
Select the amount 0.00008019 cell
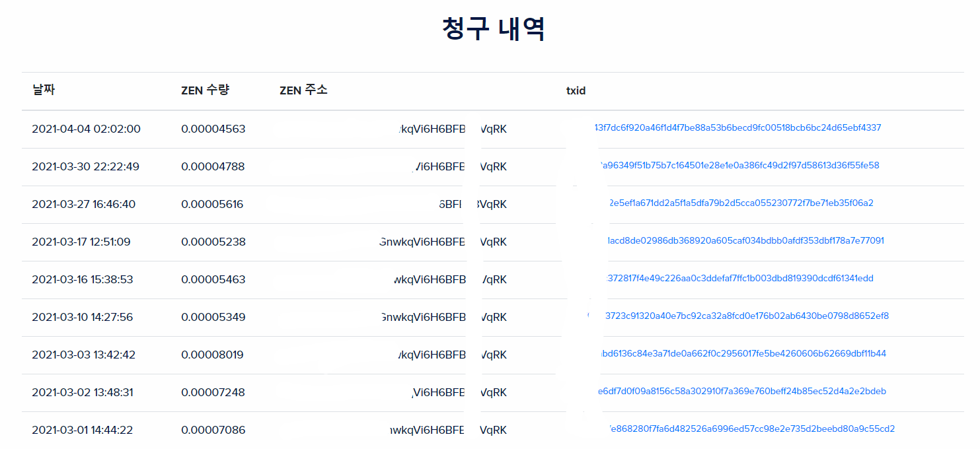pos(212,355)
